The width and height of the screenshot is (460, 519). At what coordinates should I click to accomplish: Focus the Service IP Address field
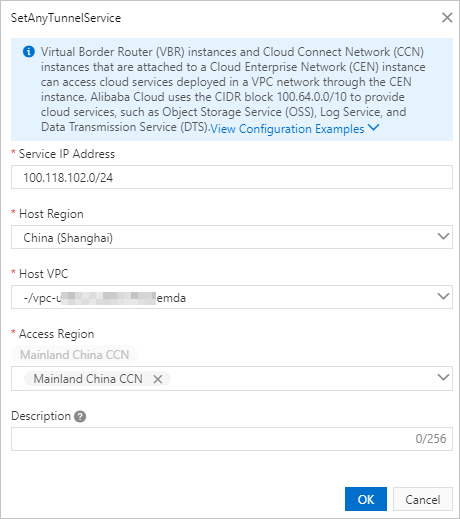point(232,177)
